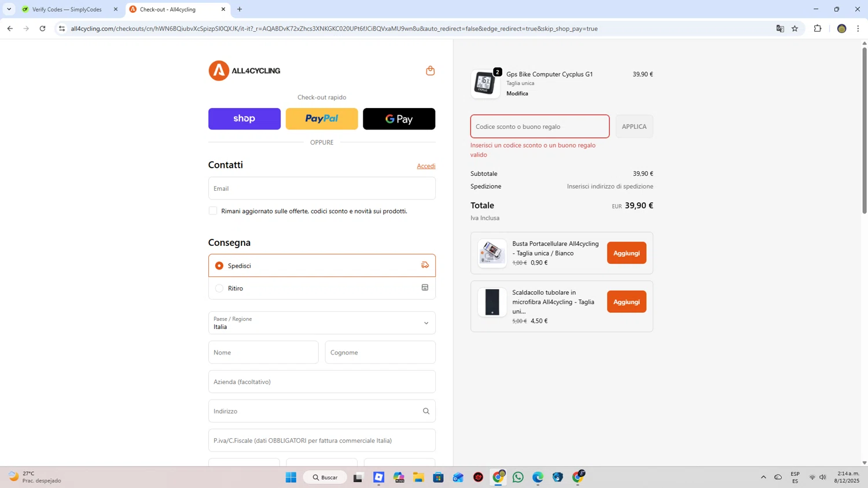868x488 pixels.
Task: Add Busta Portacellulare with Aggiungi button
Action: [627, 253]
